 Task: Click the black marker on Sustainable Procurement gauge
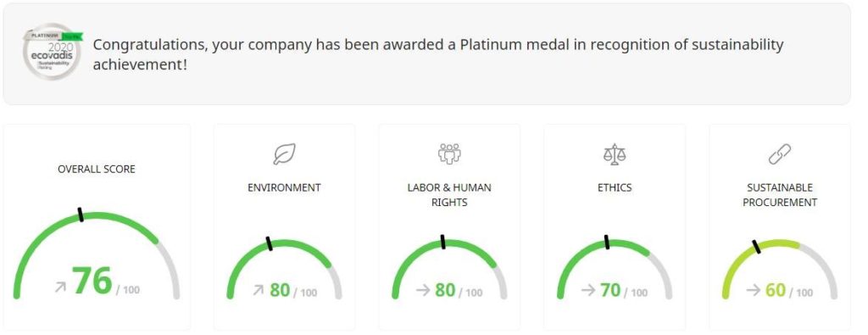coord(756,247)
